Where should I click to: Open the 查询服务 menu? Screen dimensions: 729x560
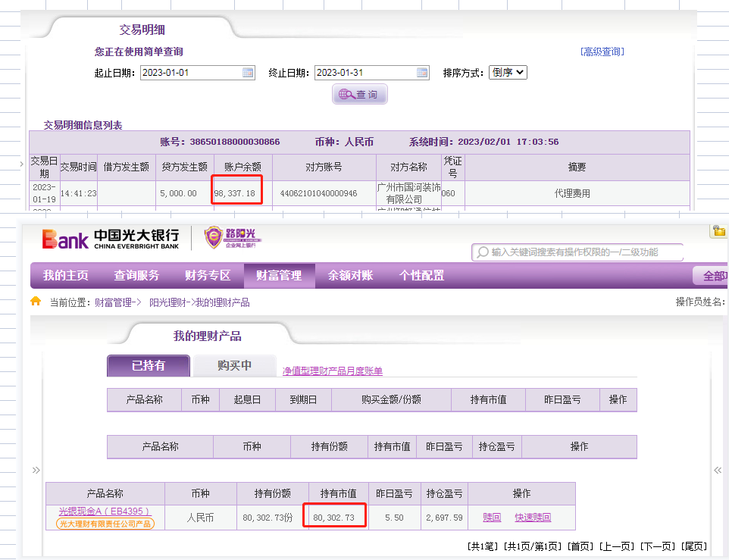[136, 276]
